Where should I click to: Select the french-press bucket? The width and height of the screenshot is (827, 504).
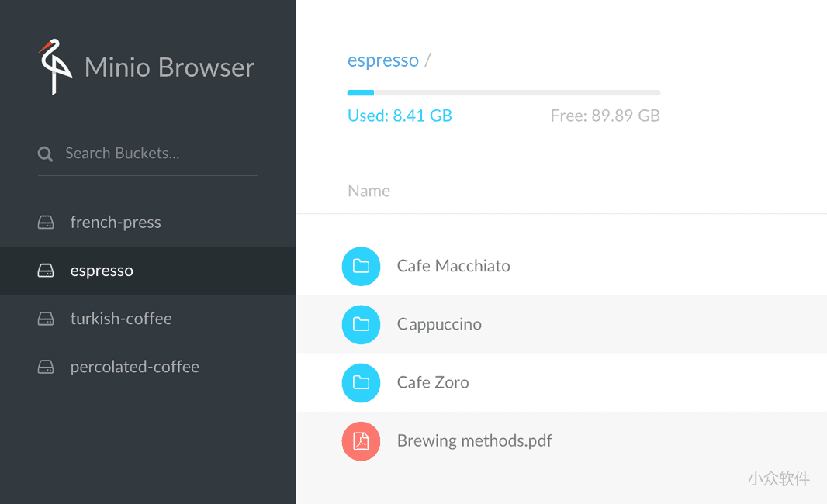[115, 222]
